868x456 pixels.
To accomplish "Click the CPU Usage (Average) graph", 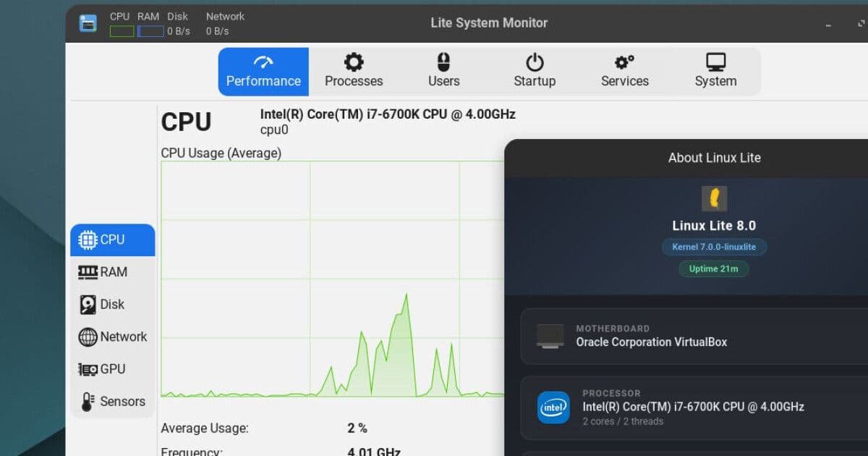I will tap(332, 279).
